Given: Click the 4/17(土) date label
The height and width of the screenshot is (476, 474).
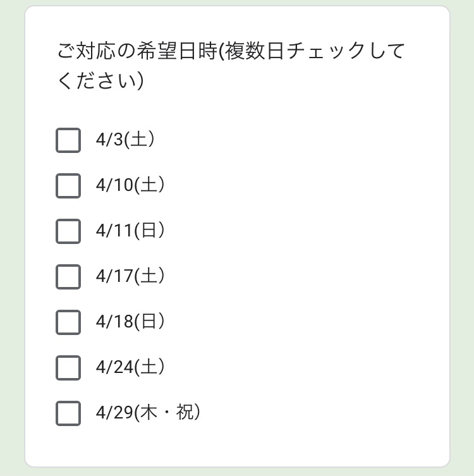Looking at the screenshot, I should tap(130, 276).
